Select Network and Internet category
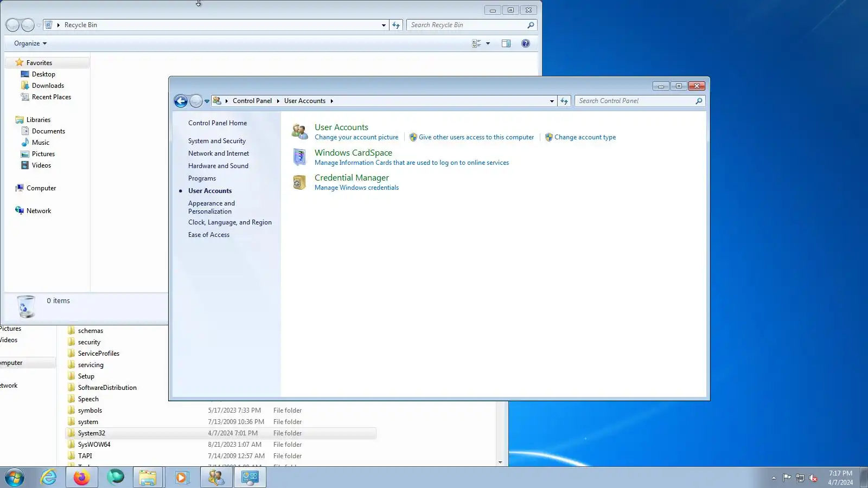 click(219, 153)
